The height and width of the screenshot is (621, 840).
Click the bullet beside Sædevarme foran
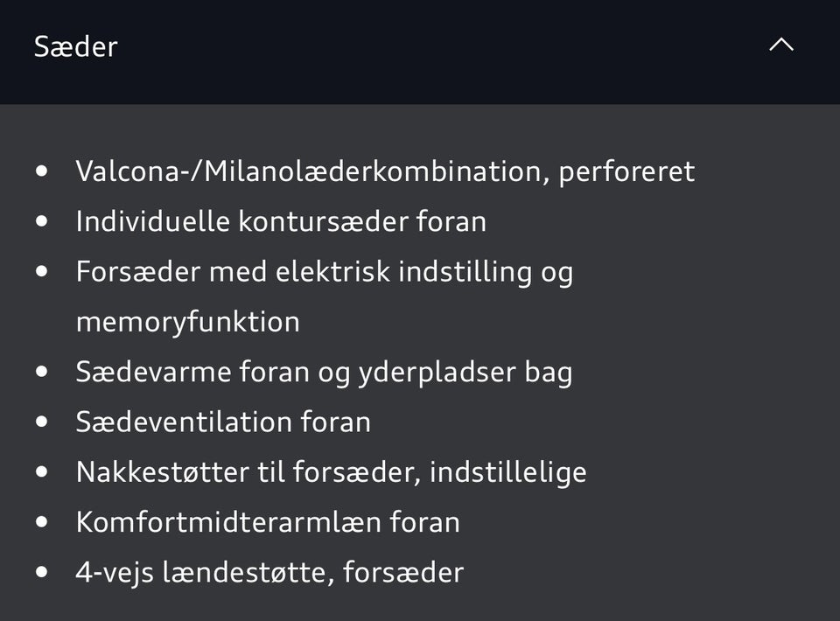pyautogui.click(x=43, y=373)
